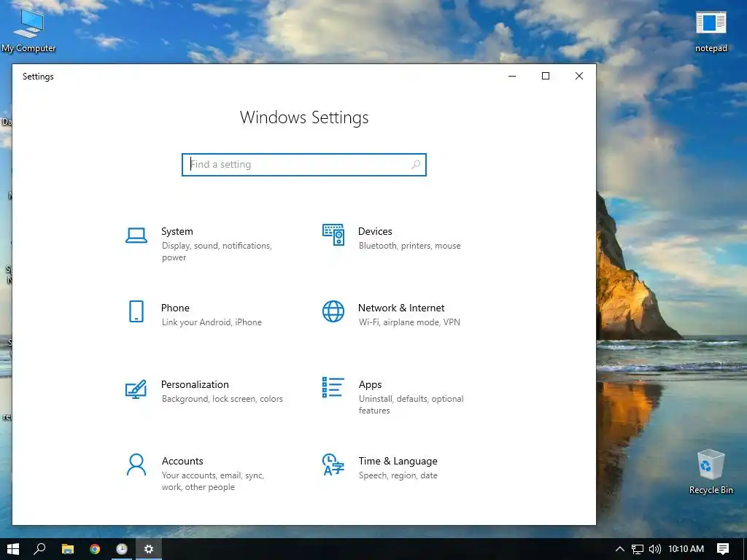Select the Settings gear on the taskbar
The height and width of the screenshot is (560, 747).
point(149,549)
